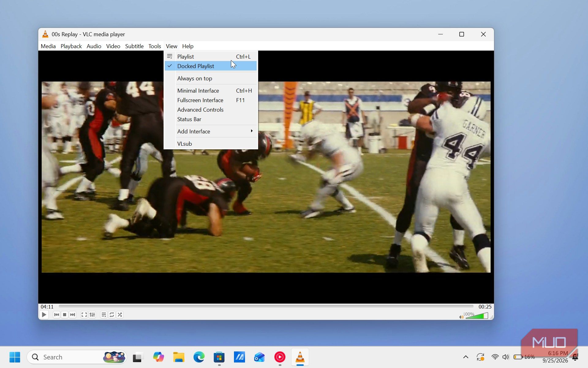The width and height of the screenshot is (588, 368).
Task: Click battery 16% indicator
Action: tap(524, 357)
